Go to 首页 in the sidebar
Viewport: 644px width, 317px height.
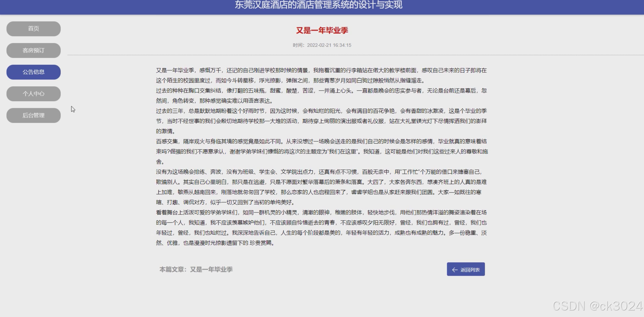pyautogui.click(x=34, y=29)
